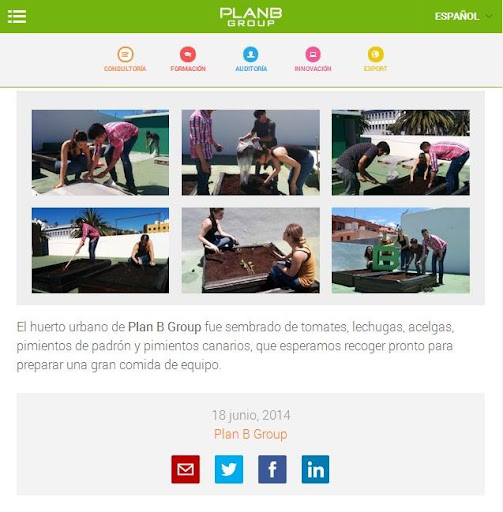The width and height of the screenshot is (503, 512).
Task: Select the Export yellow icon
Action: coord(375,54)
